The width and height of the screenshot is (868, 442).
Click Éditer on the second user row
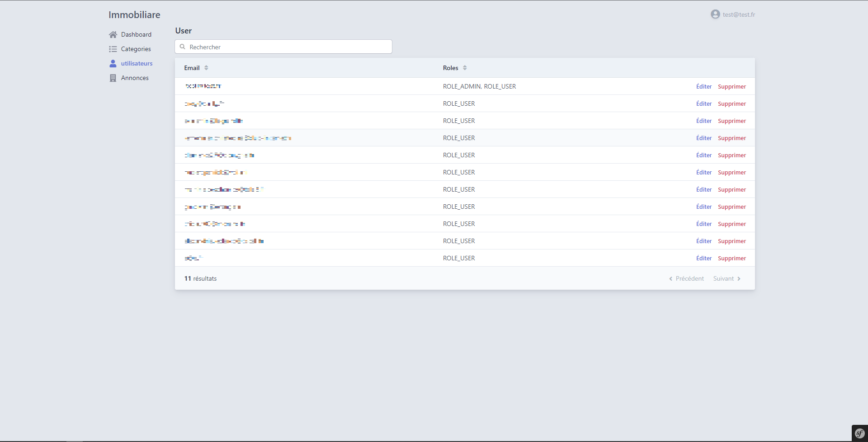(703, 104)
